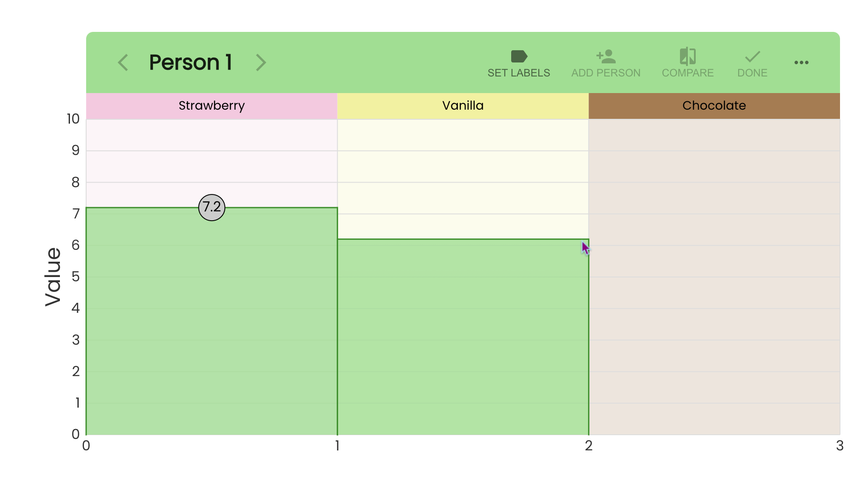
Task: Click the Value axis label
Action: click(53, 277)
